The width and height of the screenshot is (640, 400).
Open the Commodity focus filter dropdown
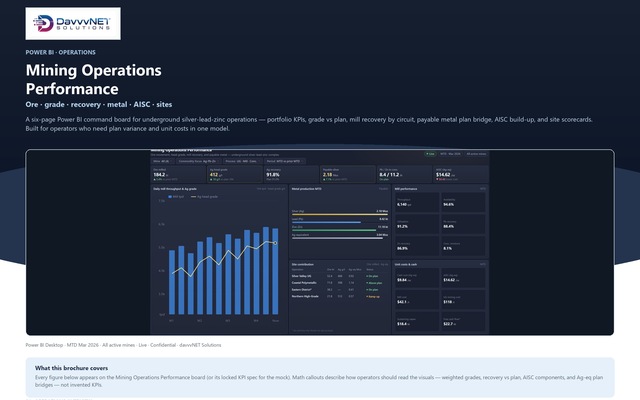200,161
